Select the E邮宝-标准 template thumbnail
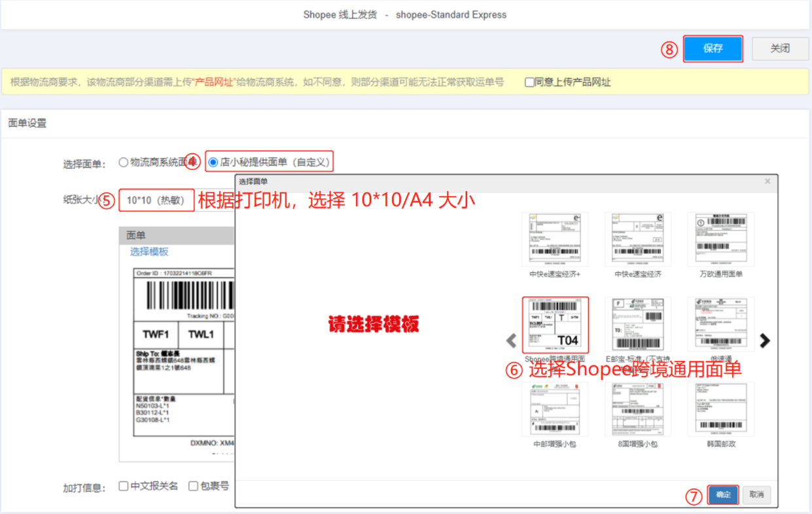This screenshot has width=812, height=514. pyautogui.click(x=638, y=324)
